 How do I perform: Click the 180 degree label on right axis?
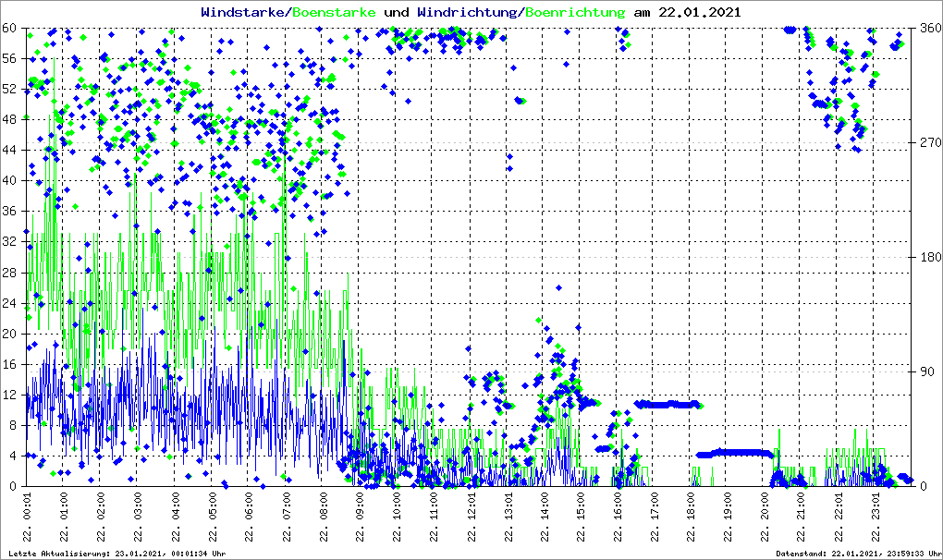click(x=928, y=257)
